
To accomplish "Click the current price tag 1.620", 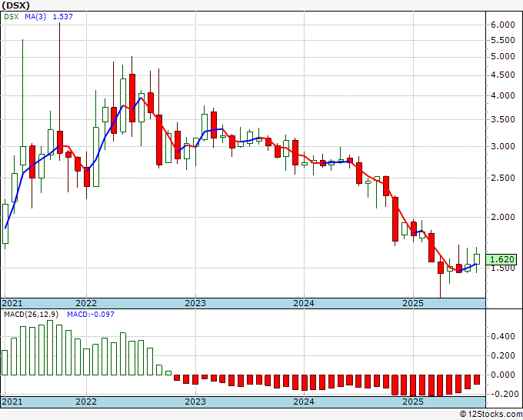I will pyautogui.click(x=501, y=259).
